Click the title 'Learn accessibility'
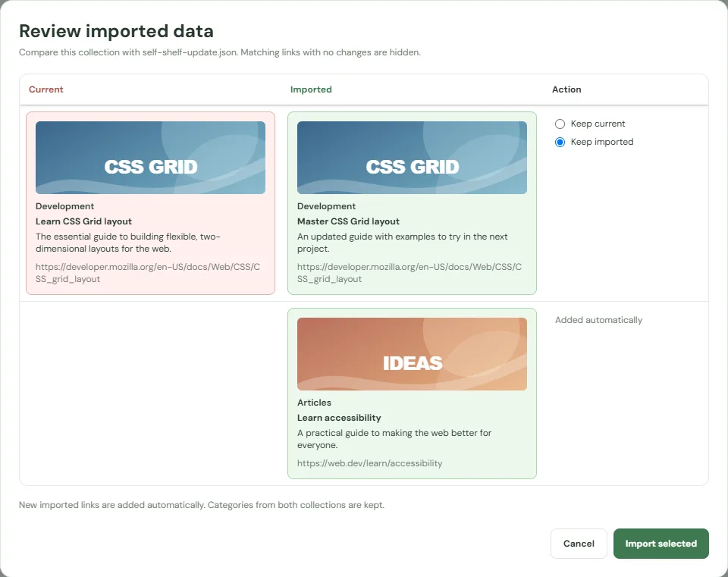Viewport: 728px width, 577px height. 339,418
